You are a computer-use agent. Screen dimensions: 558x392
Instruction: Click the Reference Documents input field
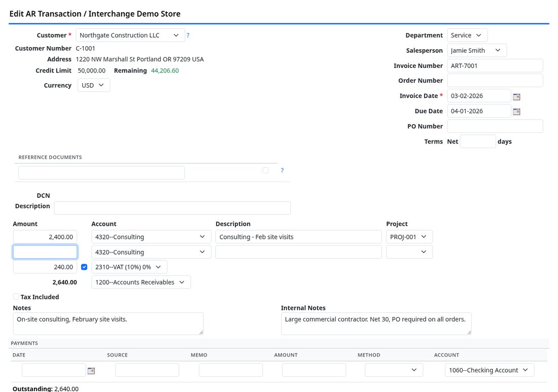click(x=101, y=172)
